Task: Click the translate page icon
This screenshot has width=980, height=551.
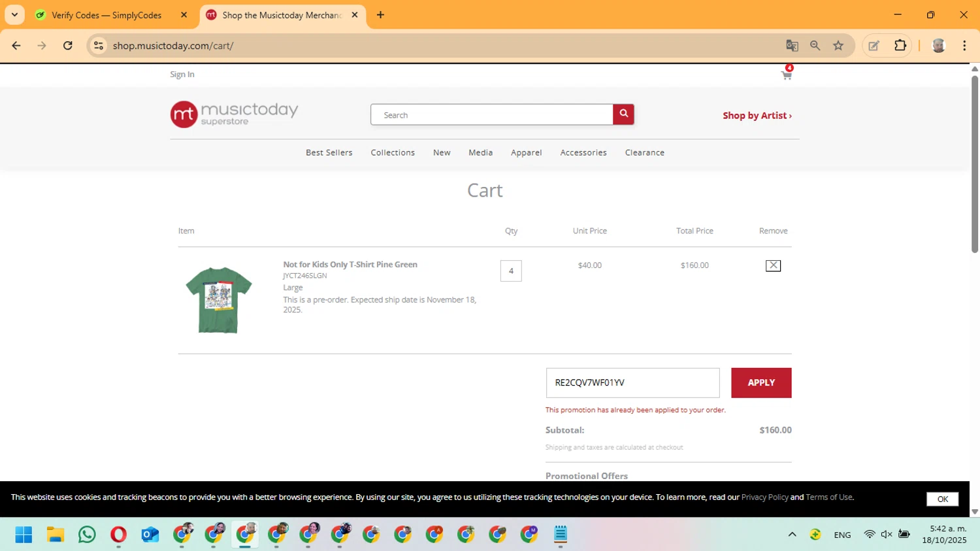Action: click(792, 46)
